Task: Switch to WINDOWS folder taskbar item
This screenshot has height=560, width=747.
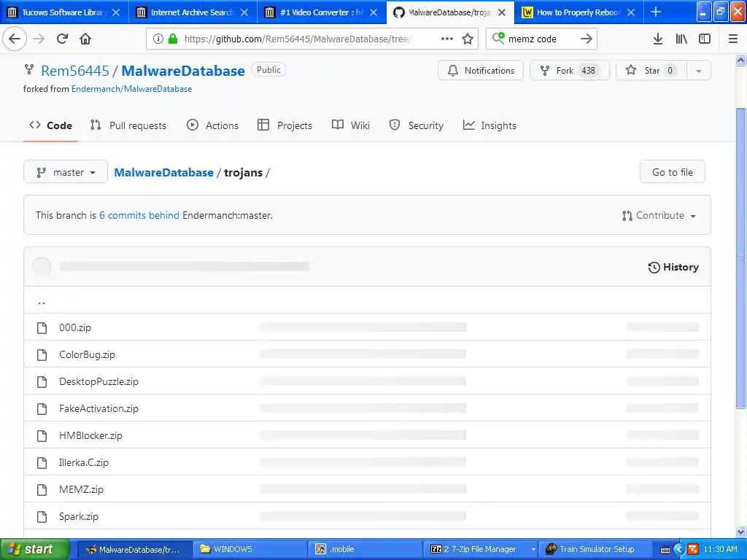Action: (249, 550)
